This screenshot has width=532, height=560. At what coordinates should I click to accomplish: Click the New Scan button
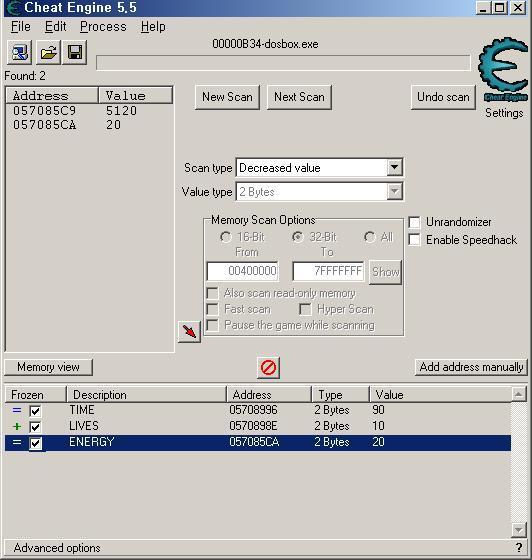pyautogui.click(x=227, y=97)
